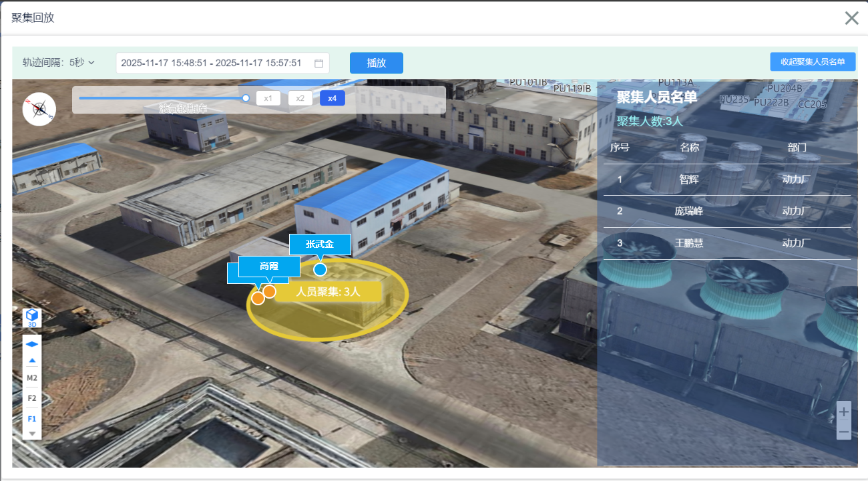Switch to floor M2

pos(32,377)
